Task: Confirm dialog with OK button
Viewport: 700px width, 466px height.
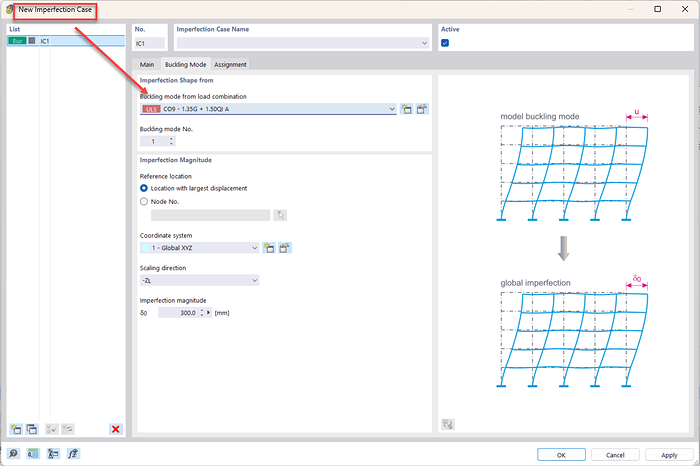Action: point(561,455)
